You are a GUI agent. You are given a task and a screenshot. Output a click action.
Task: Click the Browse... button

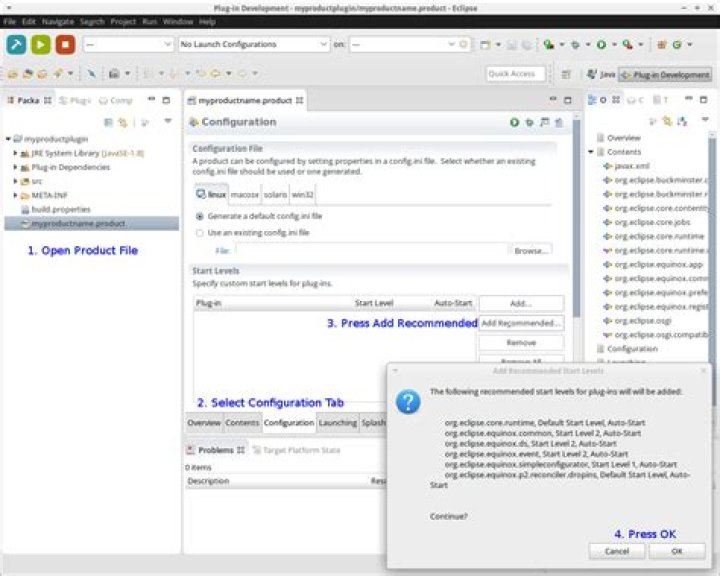(530, 251)
